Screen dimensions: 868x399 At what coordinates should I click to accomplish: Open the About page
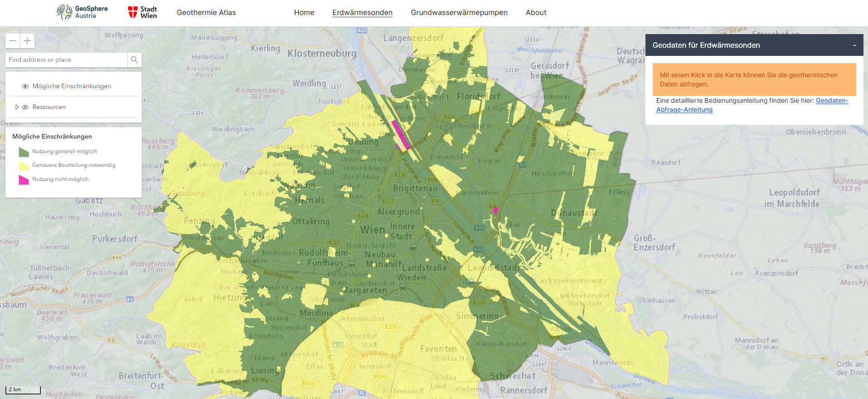tap(536, 13)
